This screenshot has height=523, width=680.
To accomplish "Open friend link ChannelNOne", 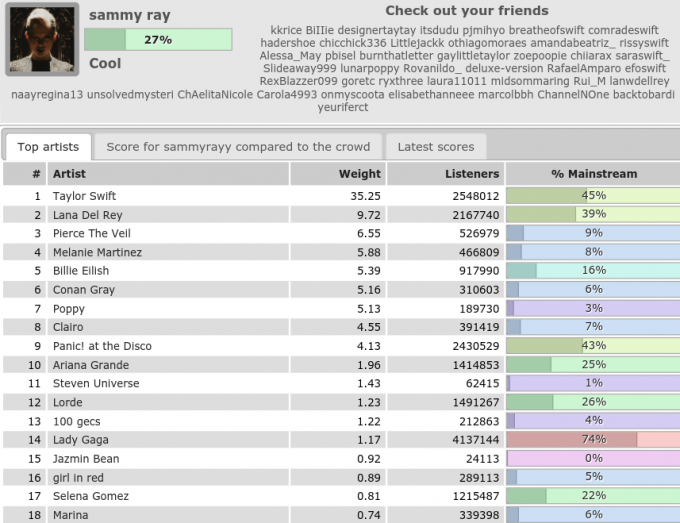I will click(x=573, y=94).
